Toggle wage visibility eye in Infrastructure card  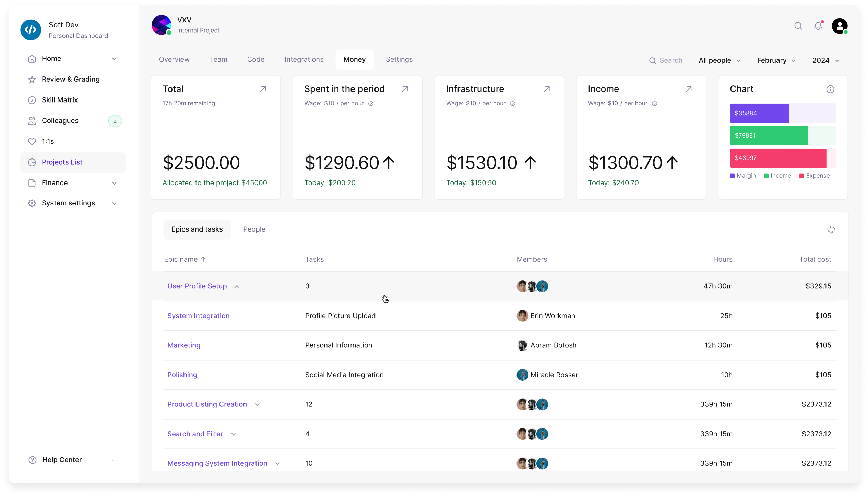click(512, 104)
